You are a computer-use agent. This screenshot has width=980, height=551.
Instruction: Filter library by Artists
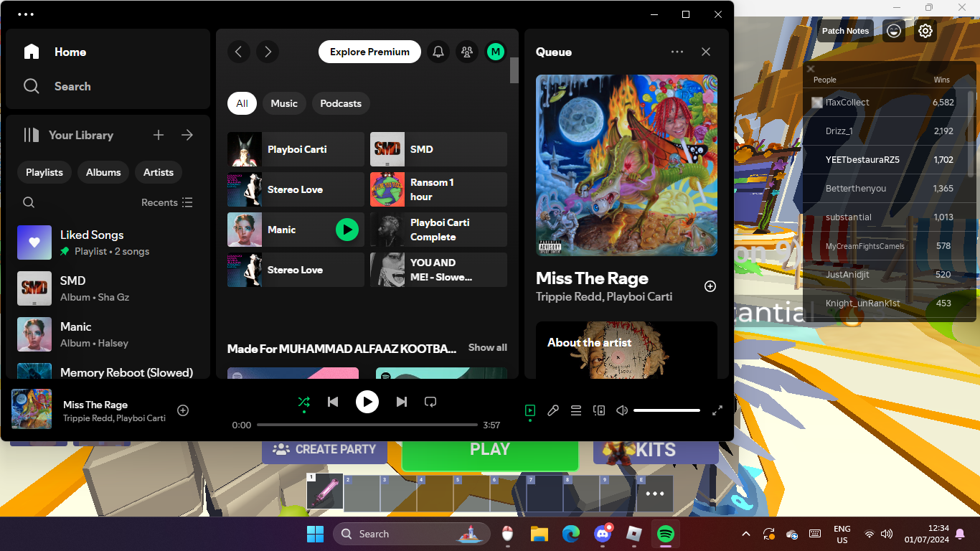point(159,172)
